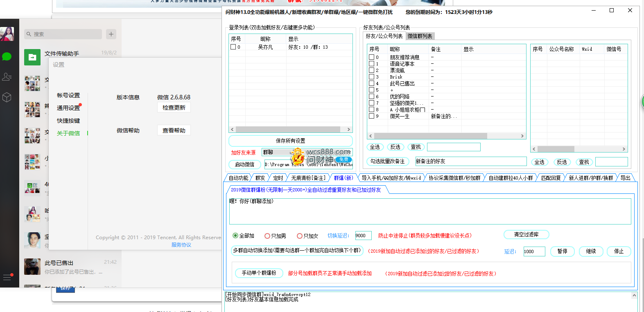Click the 公众号 list right scroll arrow
The height and width of the screenshot is (312, 644).
pyautogui.click(x=624, y=149)
